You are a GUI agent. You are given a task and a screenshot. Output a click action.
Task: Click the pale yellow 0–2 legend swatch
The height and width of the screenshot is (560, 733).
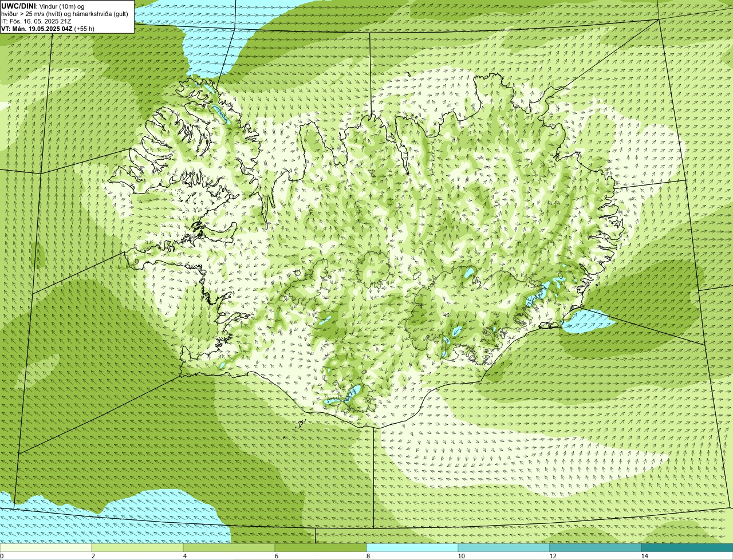(46, 547)
